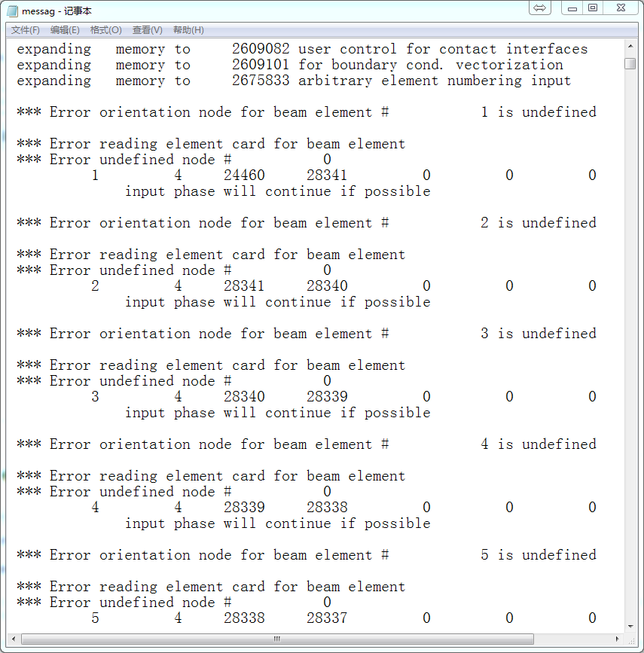Close the messag Notepad window
Screen dimensions: 644x653
click(x=621, y=8)
